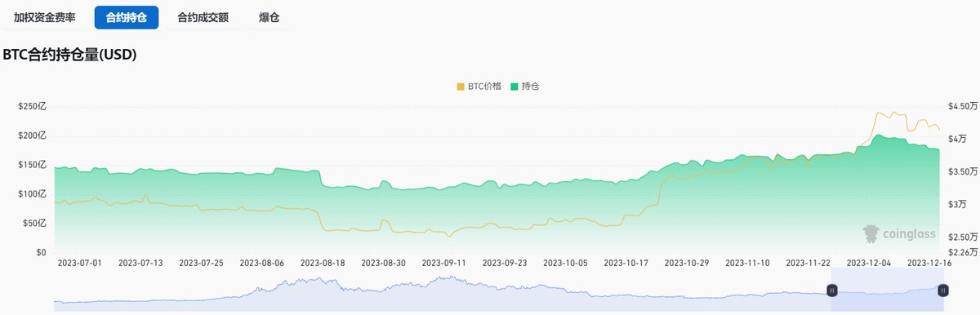Viewport: 980px width, 315px height.
Task: Click the yellow BTC价格 legend swatch
Action: (460, 86)
